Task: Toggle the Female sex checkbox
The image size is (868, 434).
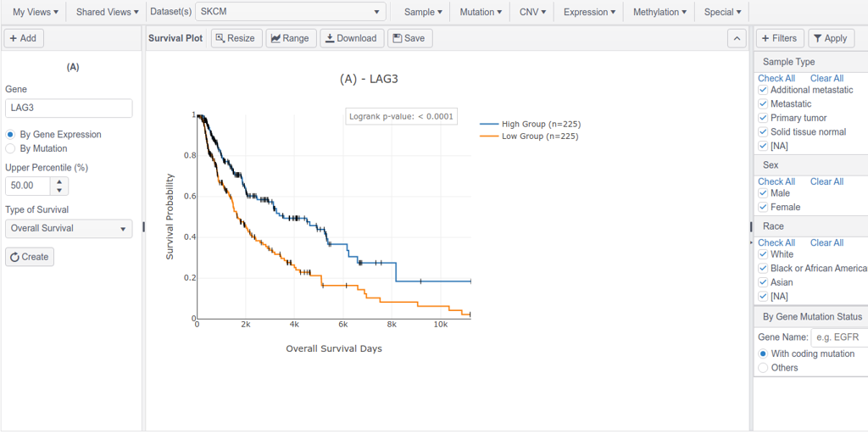Action: click(763, 207)
